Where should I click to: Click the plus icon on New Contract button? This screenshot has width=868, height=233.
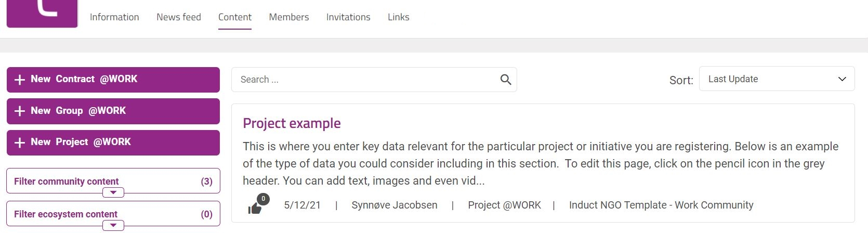click(20, 80)
